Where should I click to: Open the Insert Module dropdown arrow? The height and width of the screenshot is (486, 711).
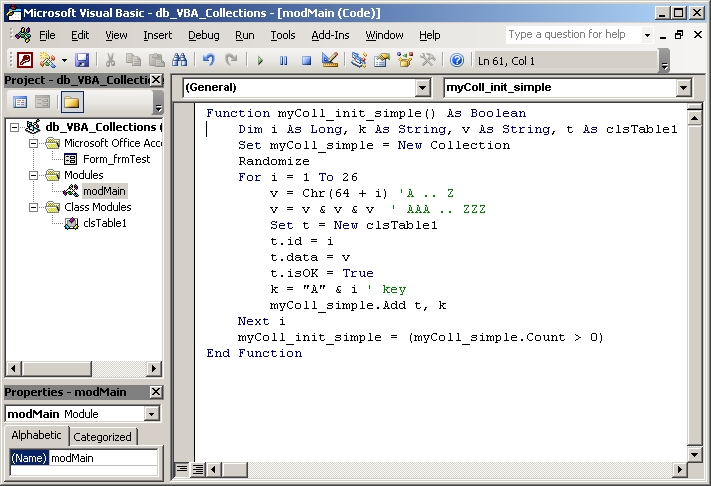pyautogui.click(x=64, y=60)
